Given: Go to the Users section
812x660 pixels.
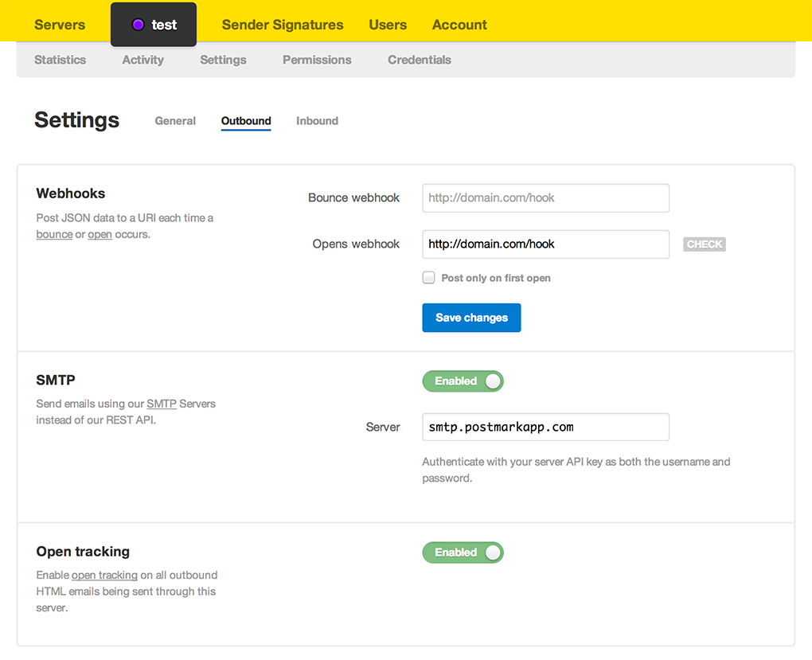Looking at the screenshot, I should coord(388,24).
